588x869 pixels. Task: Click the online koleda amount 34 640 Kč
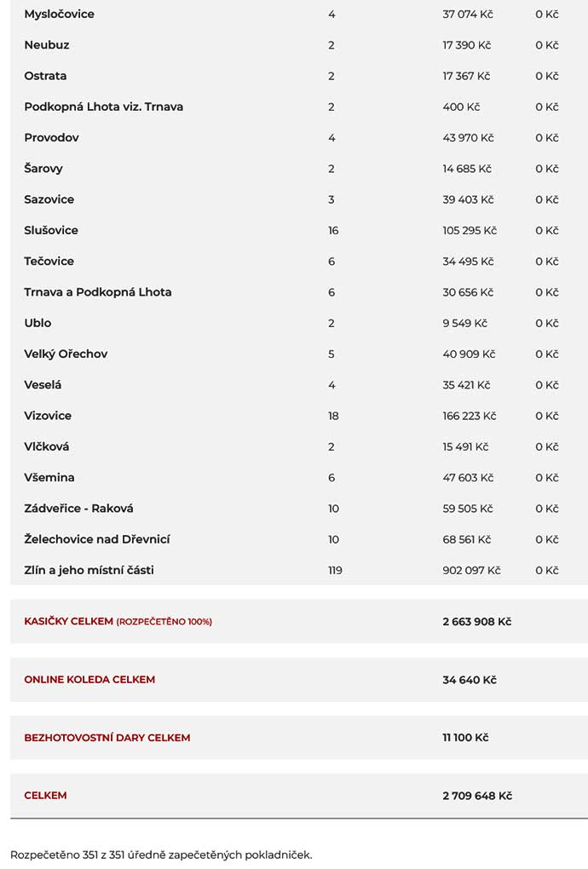(x=470, y=680)
